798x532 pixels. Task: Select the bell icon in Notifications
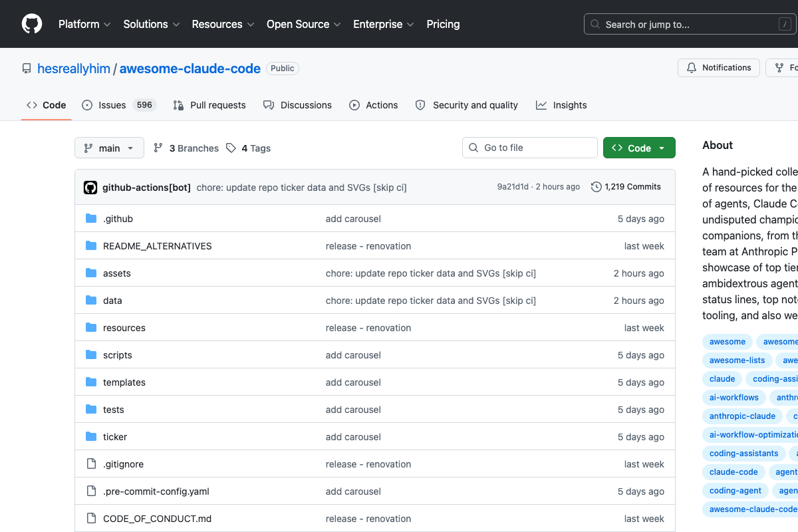coord(692,68)
